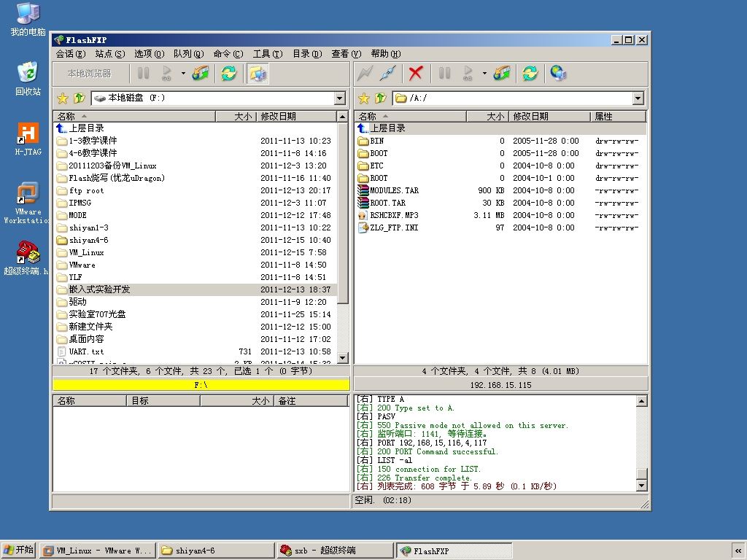Click the pause icon in left pane toolbar
The height and width of the screenshot is (560, 747).
[x=144, y=73]
